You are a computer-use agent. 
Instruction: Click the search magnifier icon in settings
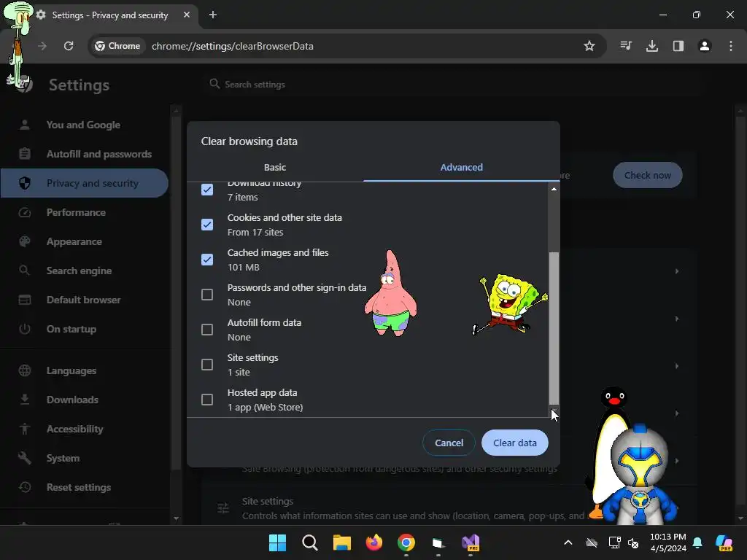215,84
